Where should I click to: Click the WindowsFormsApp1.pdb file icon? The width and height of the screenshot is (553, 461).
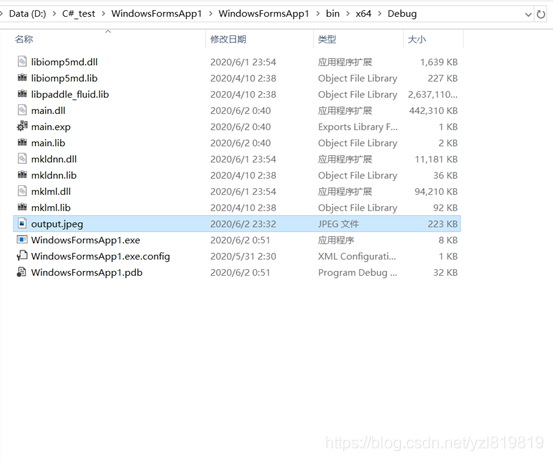coord(22,272)
